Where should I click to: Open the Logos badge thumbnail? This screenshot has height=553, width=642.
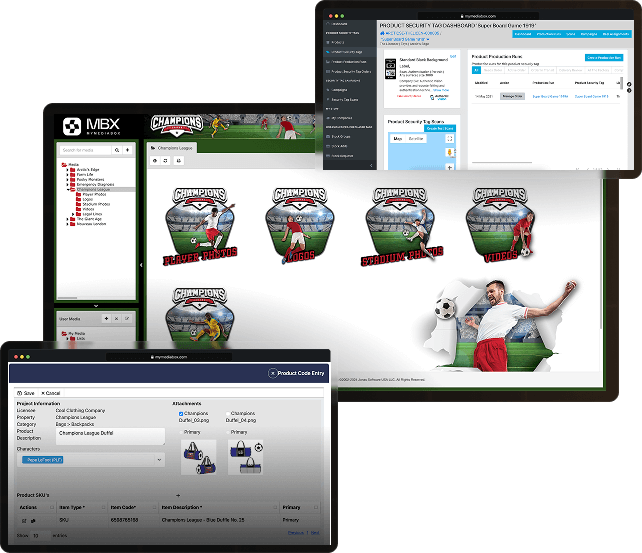click(x=300, y=225)
